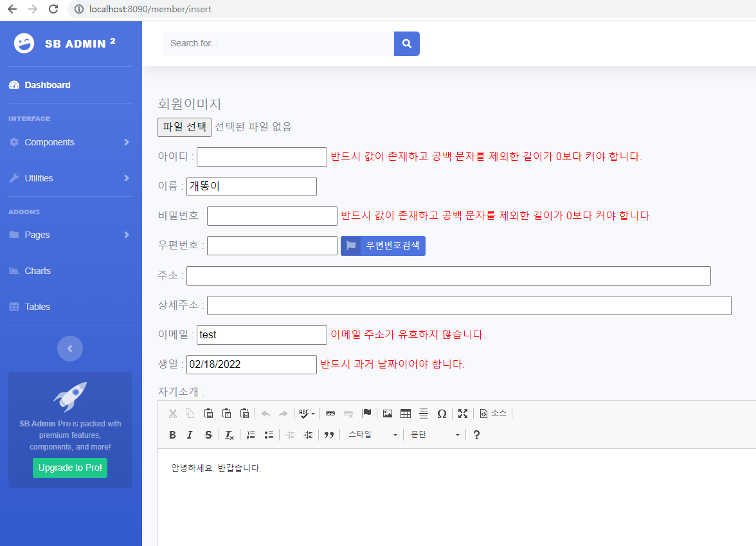Open the 스타일 styles dropdown
This screenshot has width=756, height=546.
pos(373,435)
